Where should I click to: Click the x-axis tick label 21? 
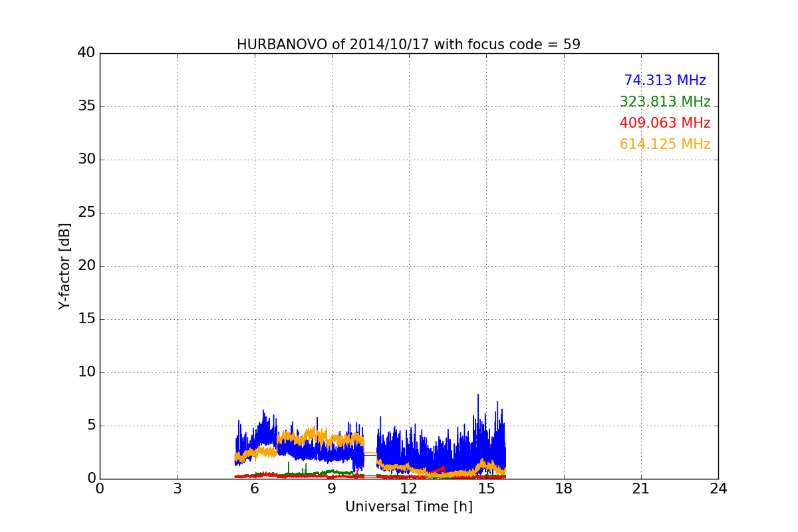(x=641, y=489)
